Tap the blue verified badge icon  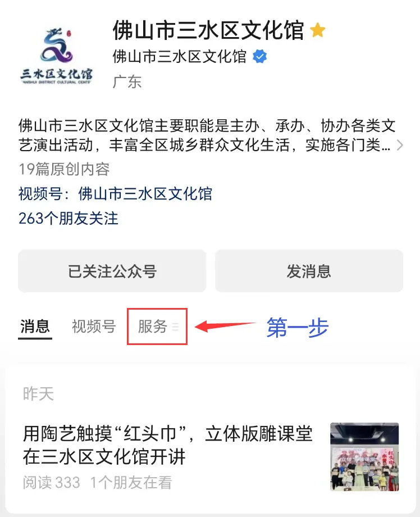pos(259,57)
